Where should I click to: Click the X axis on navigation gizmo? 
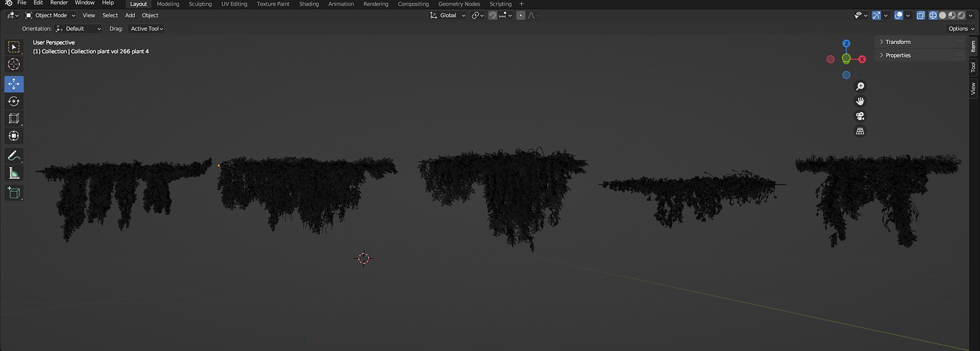(862, 59)
